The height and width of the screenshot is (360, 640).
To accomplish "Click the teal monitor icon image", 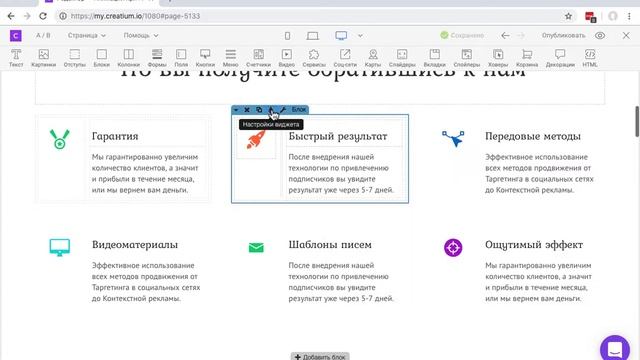I will coord(60,247).
